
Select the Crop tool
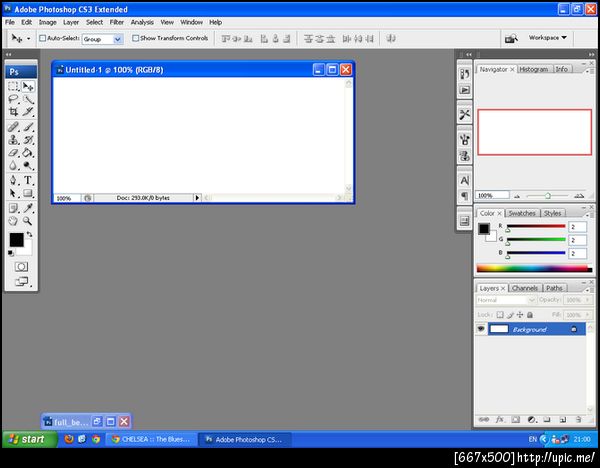click(x=13, y=112)
